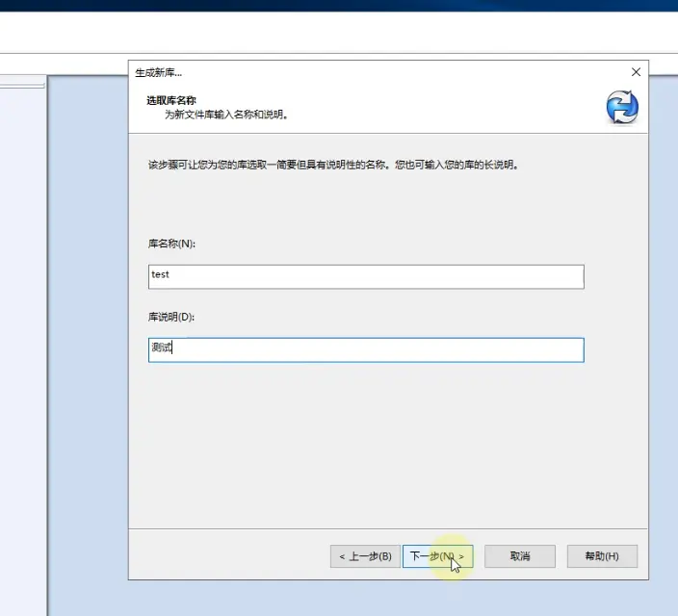The width and height of the screenshot is (678, 616).
Task: Focus the 库名称 input field
Action: click(366, 276)
